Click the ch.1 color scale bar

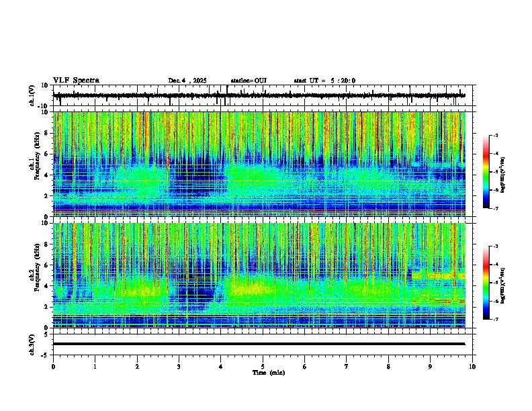[486, 172]
